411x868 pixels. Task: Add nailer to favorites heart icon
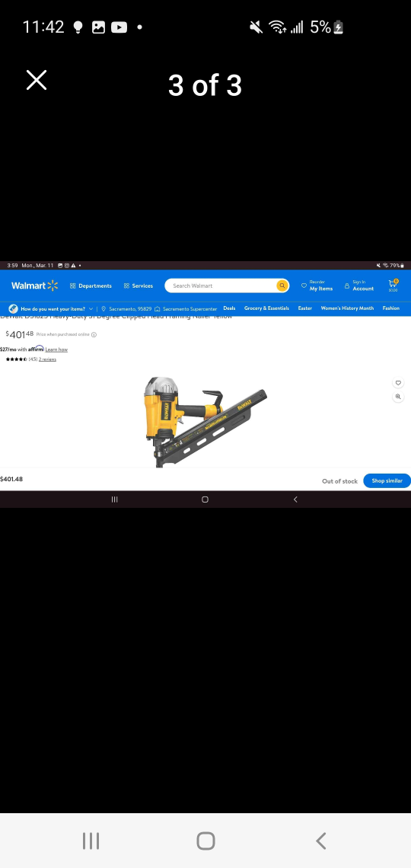click(x=398, y=382)
